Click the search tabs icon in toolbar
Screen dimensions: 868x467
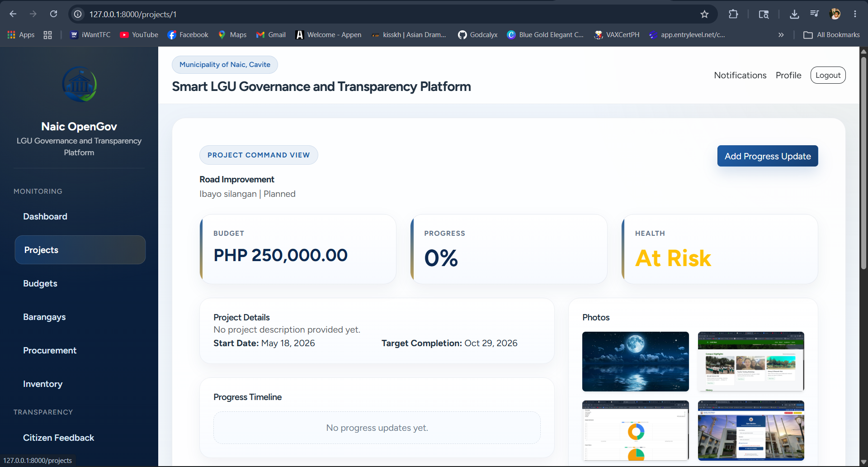pyautogui.click(x=764, y=14)
